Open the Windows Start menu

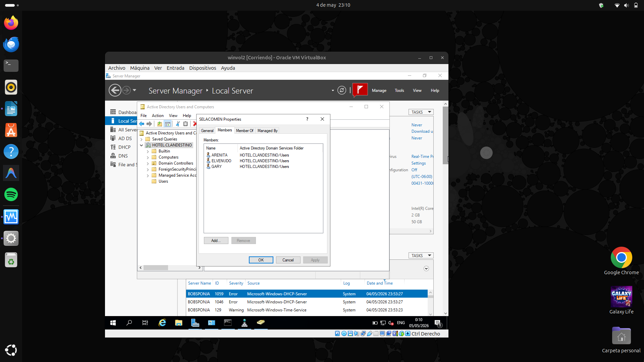(113, 322)
